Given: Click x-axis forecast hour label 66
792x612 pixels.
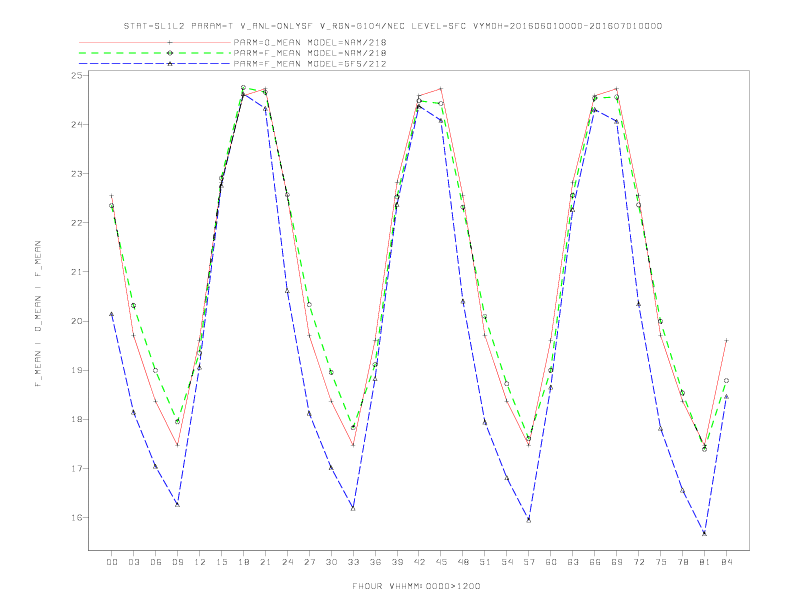Looking at the screenshot, I should [595, 562].
